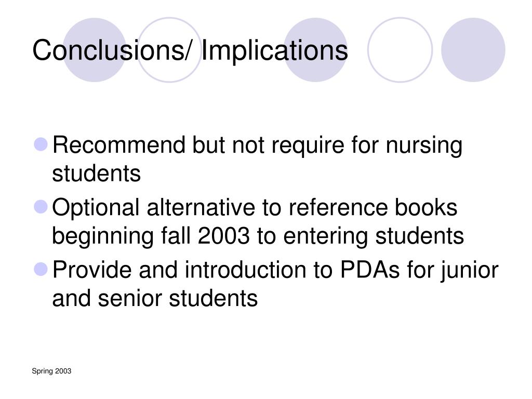Click the line 'Provide and introduction to PDAs'
Viewport: 532px width, 399px height.
pyautogui.click(x=226, y=270)
